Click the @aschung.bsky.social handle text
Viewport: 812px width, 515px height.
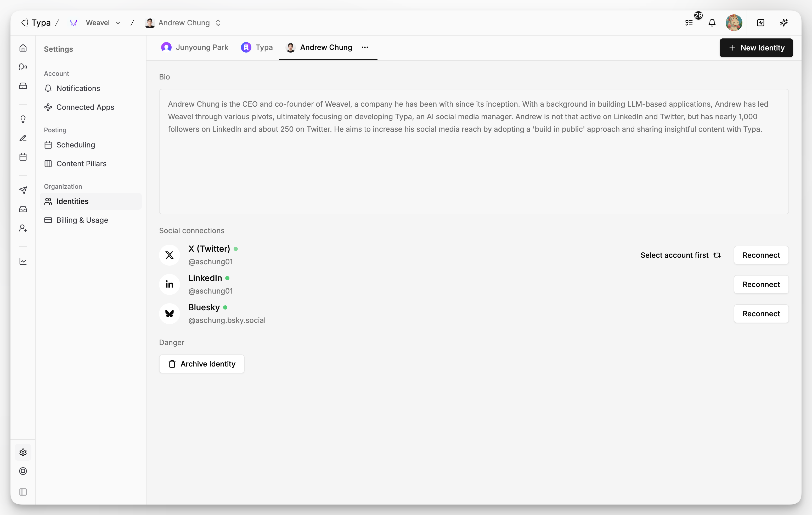(x=227, y=320)
